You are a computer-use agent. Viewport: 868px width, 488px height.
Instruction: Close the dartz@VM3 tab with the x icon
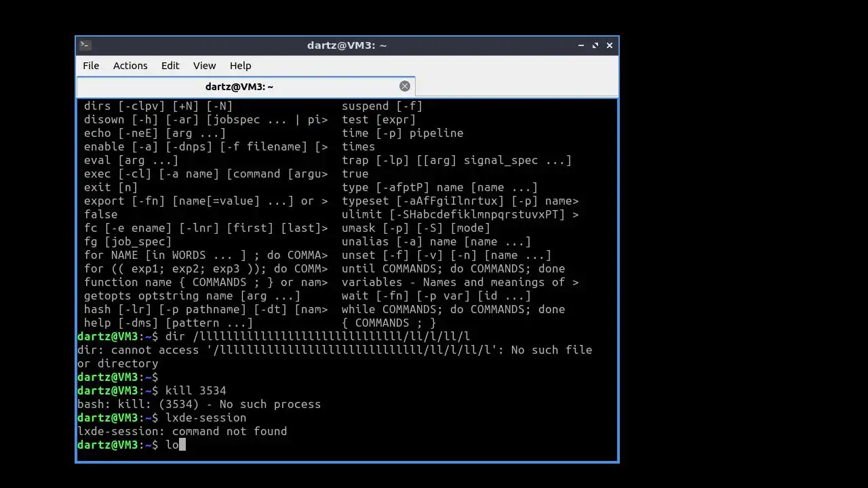click(405, 86)
